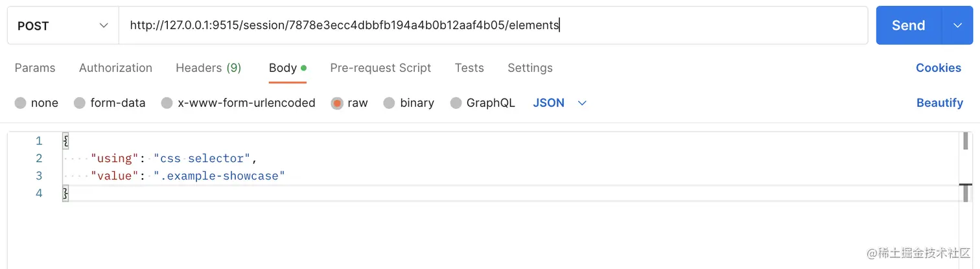
Task: Click line 3 in the body editor
Action: click(389, 176)
